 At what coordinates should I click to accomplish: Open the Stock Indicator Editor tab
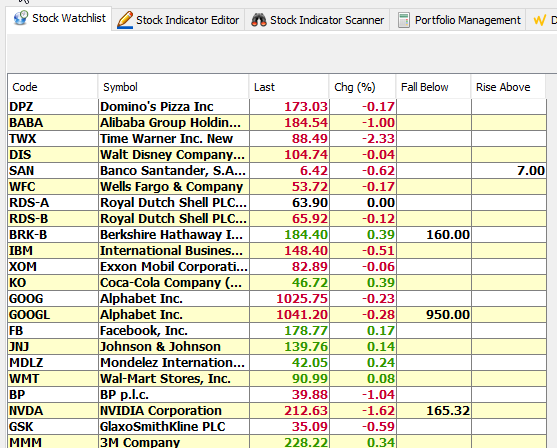178,20
